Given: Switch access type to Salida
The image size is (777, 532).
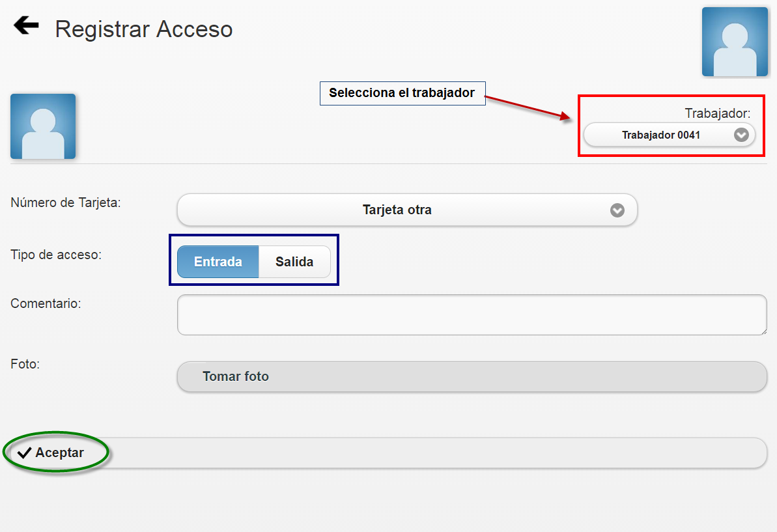Looking at the screenshot, I should click(x=294, y=261).
